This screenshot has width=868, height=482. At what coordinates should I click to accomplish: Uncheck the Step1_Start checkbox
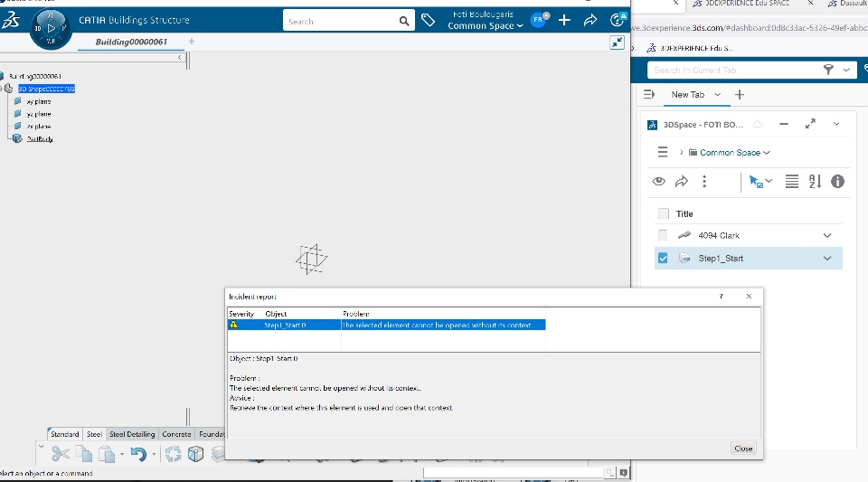(663, 259)
